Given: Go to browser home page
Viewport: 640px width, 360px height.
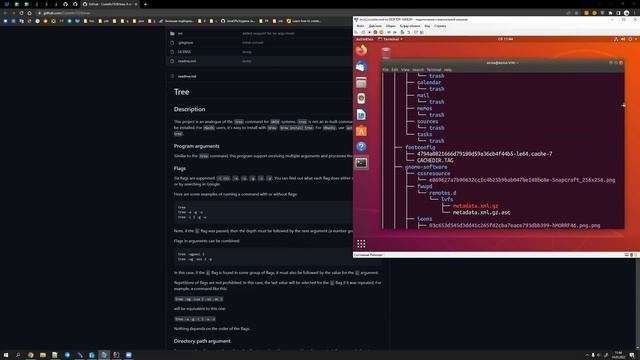Looking at the screenshot, I should pos(29,13).
